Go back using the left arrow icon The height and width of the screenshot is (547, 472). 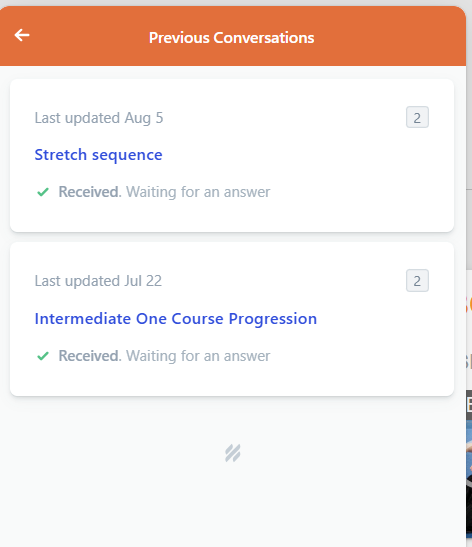pyautogui.click(x=22, y=35)
